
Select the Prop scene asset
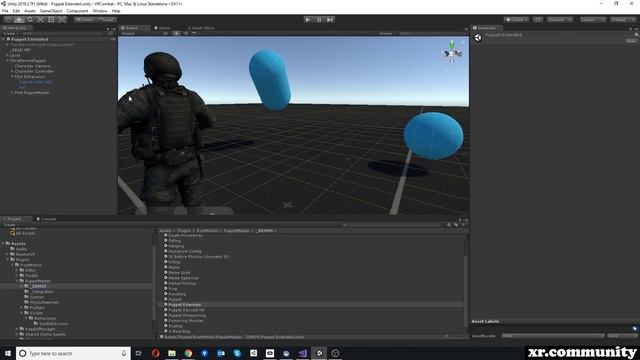173,289
